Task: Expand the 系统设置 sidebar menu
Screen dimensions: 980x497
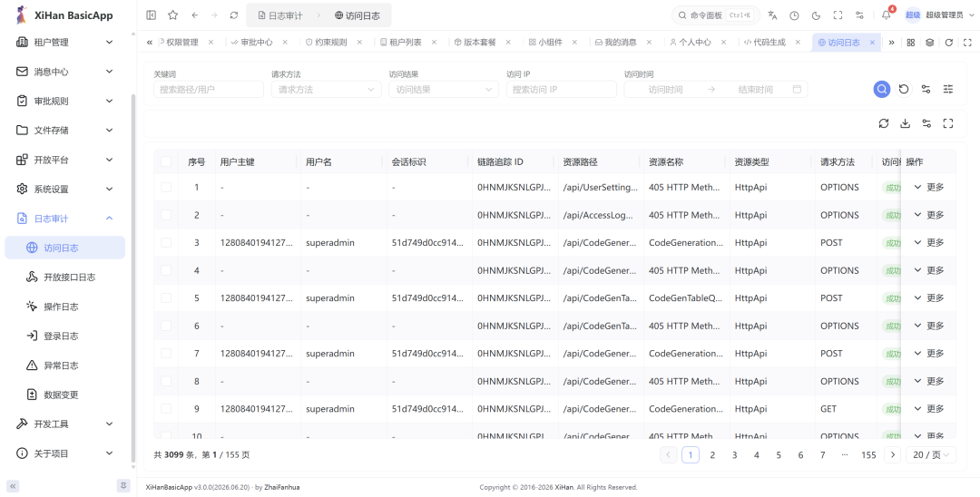Action: [x=65, y=190]
